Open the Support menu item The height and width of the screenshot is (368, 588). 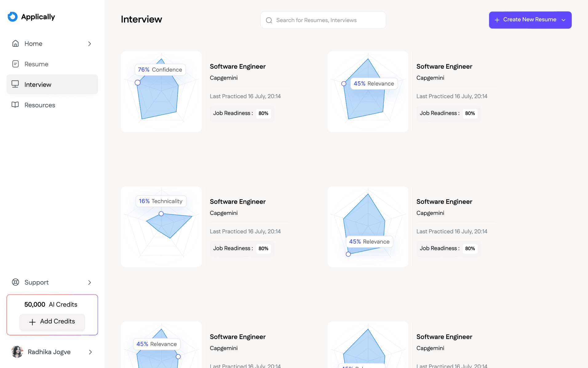[52, 282]
